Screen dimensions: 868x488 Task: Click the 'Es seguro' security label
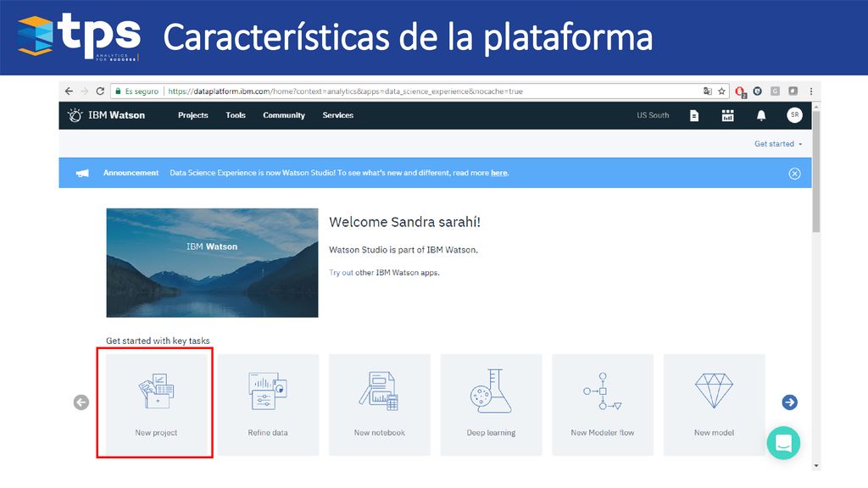142,91
